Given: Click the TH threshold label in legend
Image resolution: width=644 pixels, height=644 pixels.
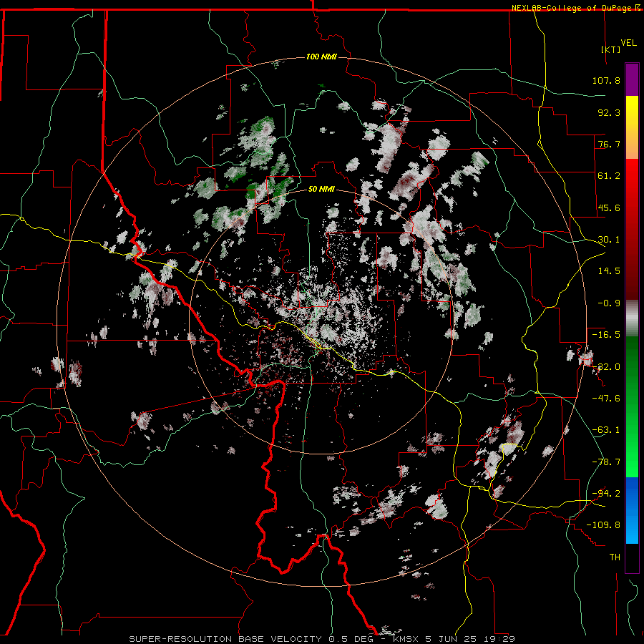Looking at the screenshot, I should (615, 557).
